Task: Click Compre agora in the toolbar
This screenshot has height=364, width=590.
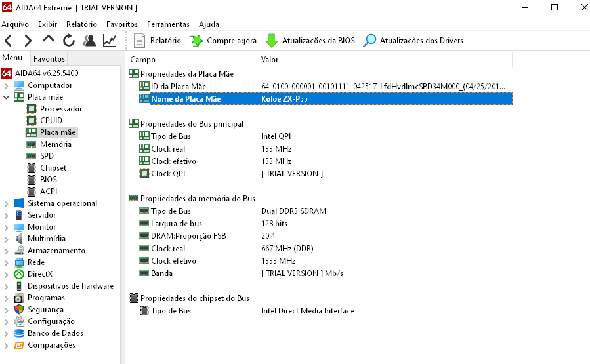Action: pyautogui.click(x=223, y=41)
